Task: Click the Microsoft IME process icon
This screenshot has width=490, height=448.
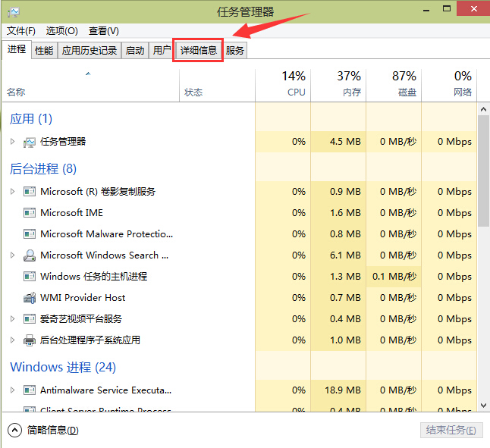Action: click(30, 213)
